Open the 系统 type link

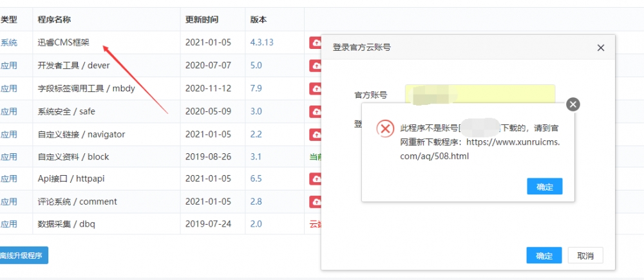coord(8,42)
